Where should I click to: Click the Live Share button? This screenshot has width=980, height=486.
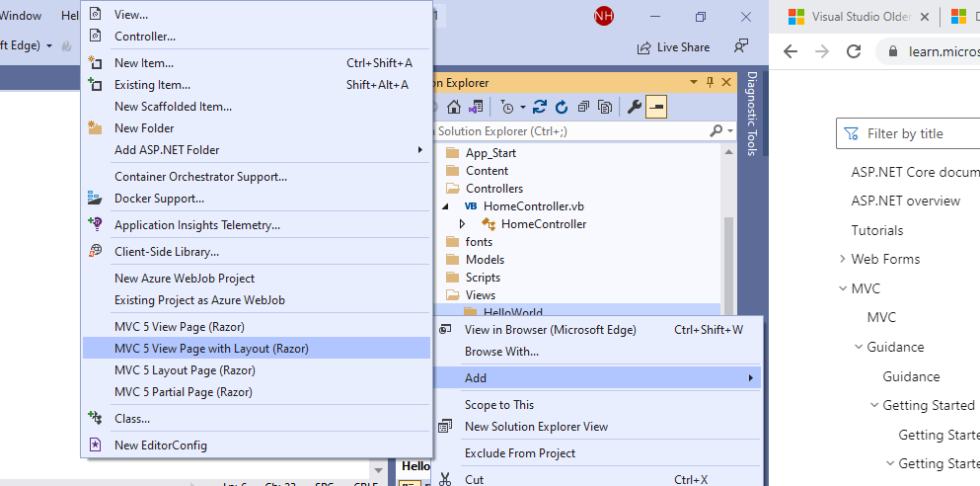click(673, 46)
